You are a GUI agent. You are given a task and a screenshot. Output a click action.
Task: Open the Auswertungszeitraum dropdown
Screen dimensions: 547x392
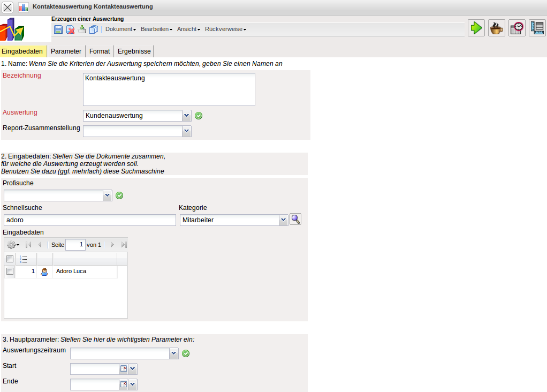point(174,353)
